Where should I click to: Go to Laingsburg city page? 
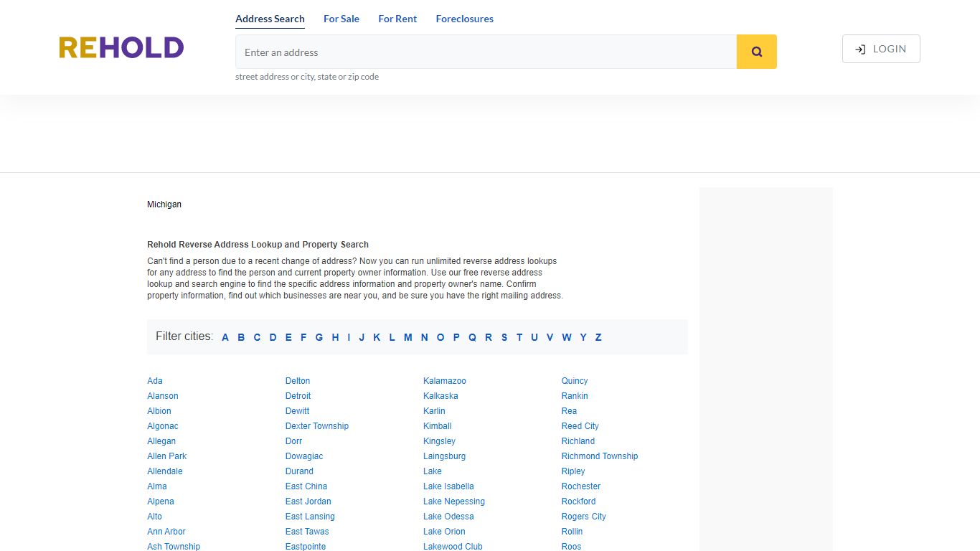(445, 456)
